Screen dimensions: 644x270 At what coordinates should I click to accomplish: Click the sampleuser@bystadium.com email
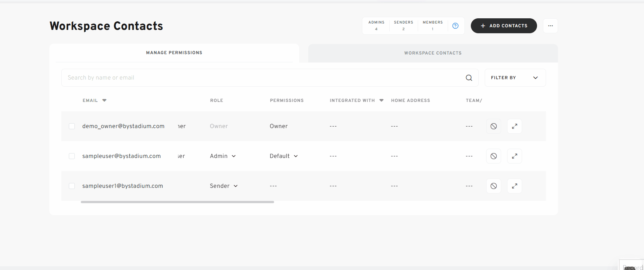122,156
